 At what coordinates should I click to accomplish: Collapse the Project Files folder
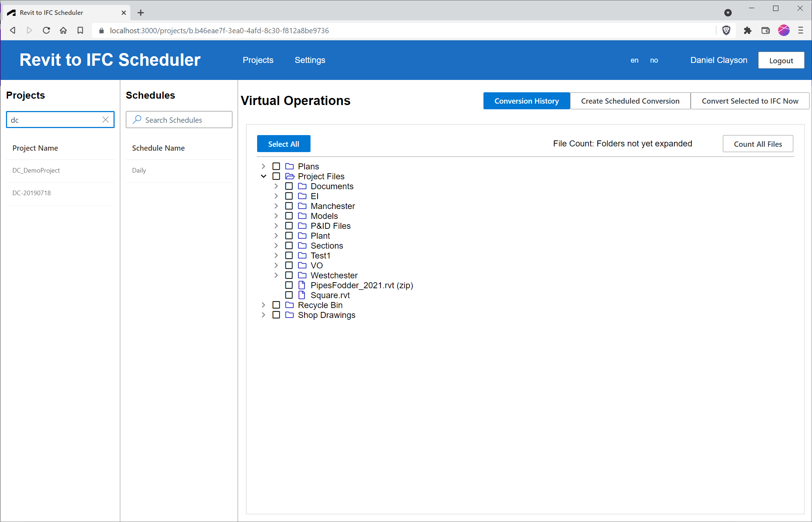263,176
